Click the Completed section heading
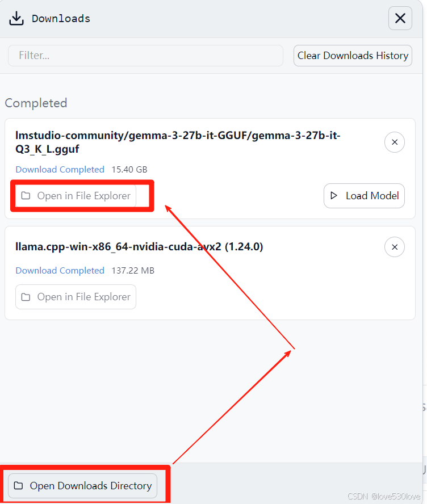The width and height of the screenshot is (427, 504). (x=36, y=103)
